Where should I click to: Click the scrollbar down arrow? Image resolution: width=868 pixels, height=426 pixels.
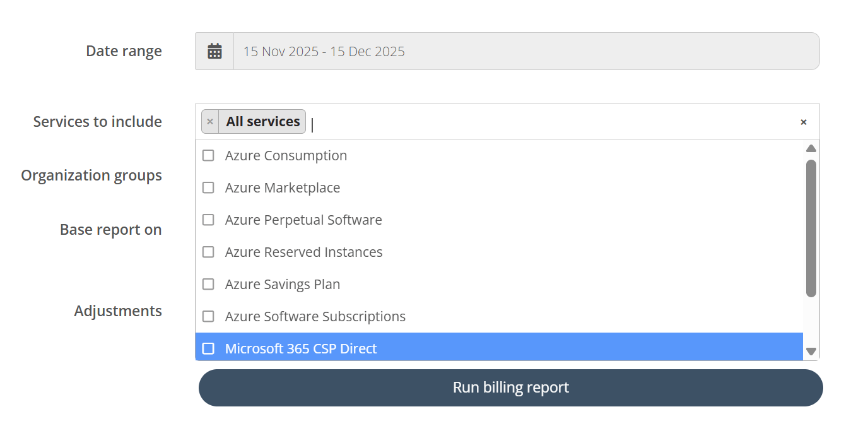811,350
